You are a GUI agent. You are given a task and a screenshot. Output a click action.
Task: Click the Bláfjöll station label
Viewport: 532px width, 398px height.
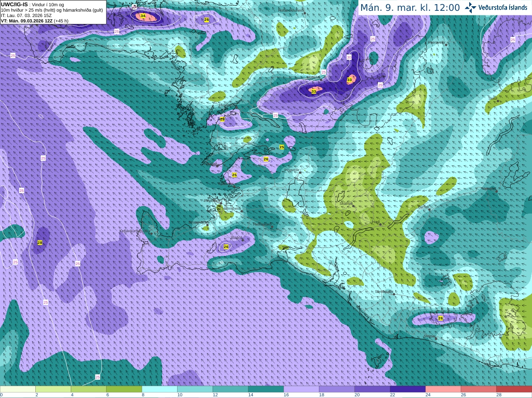coord(236,238)
